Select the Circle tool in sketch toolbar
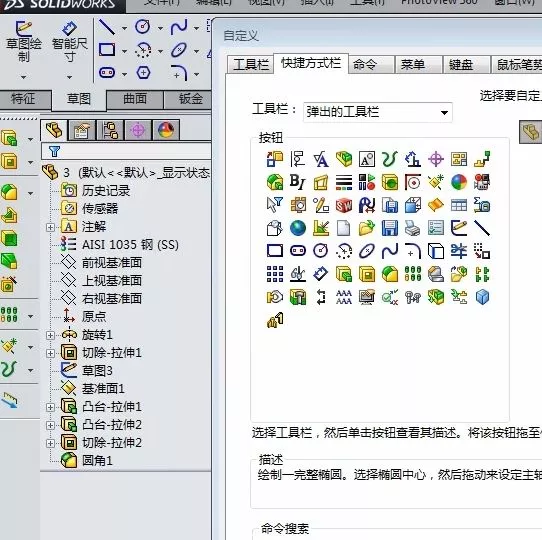Image resolution: width=542 pixels, height=540 pixels. pos(143,27)
